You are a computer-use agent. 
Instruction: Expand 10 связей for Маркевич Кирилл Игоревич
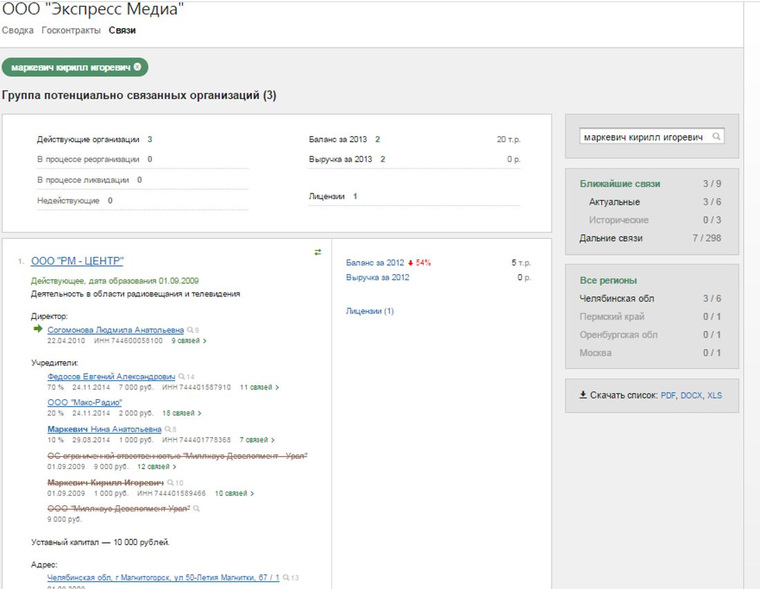234,493
